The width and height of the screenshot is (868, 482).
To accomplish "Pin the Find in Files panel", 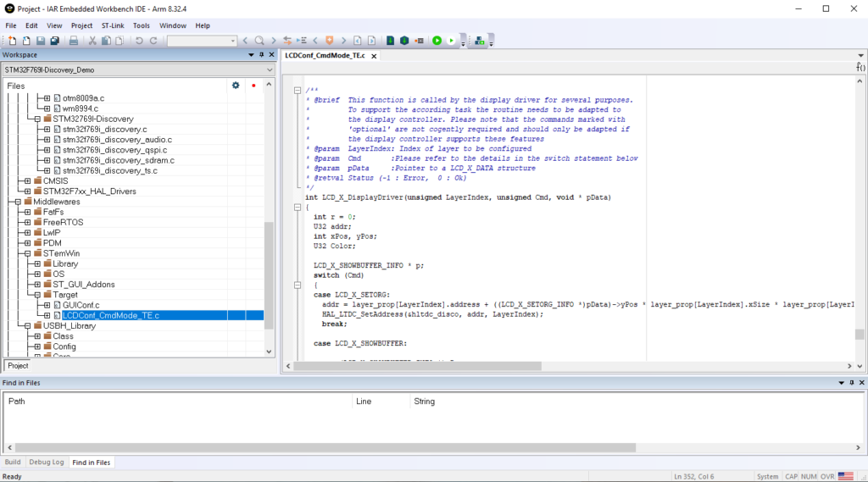I will click(852, 383).
